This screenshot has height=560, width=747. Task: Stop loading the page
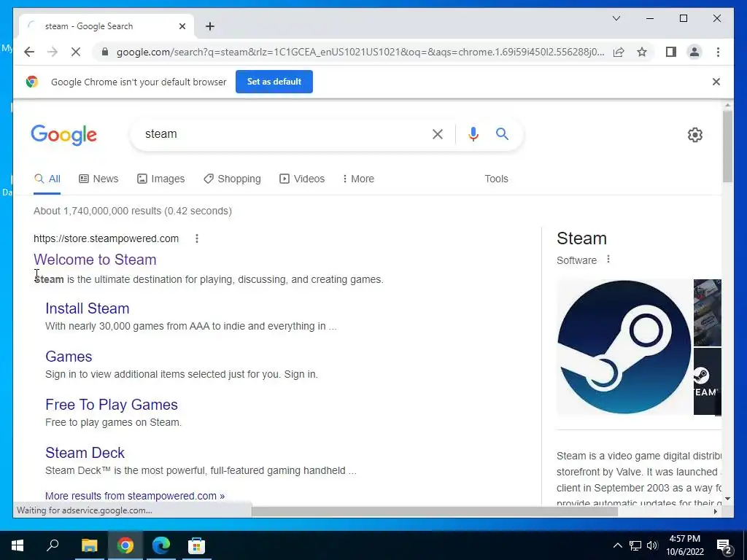tap(76, 52)
